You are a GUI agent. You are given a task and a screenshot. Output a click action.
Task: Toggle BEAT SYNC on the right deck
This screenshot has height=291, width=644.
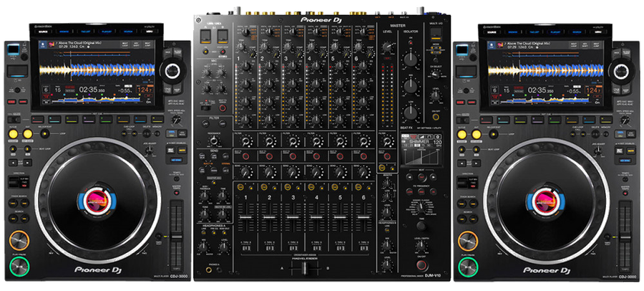point(620,150)
